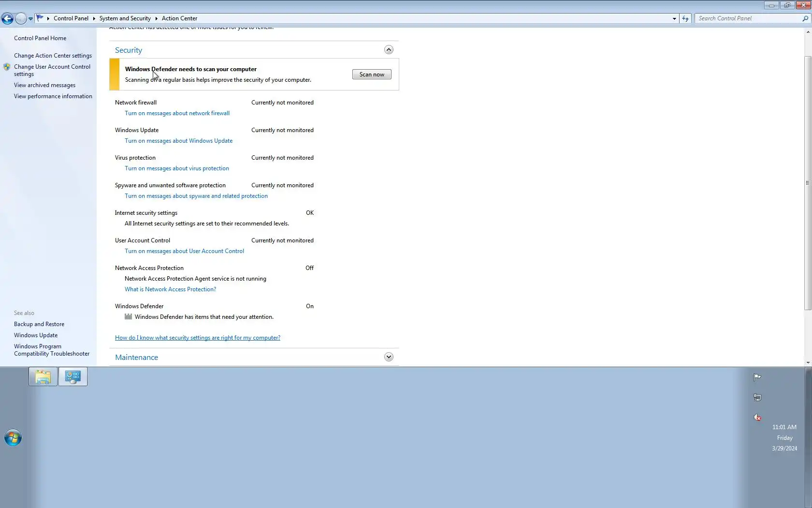Image resolution: width=812 pixels, height=508 pixels.
Task: Select Control Panel in the breadcrumb
Action: click(x=71, y=18)
